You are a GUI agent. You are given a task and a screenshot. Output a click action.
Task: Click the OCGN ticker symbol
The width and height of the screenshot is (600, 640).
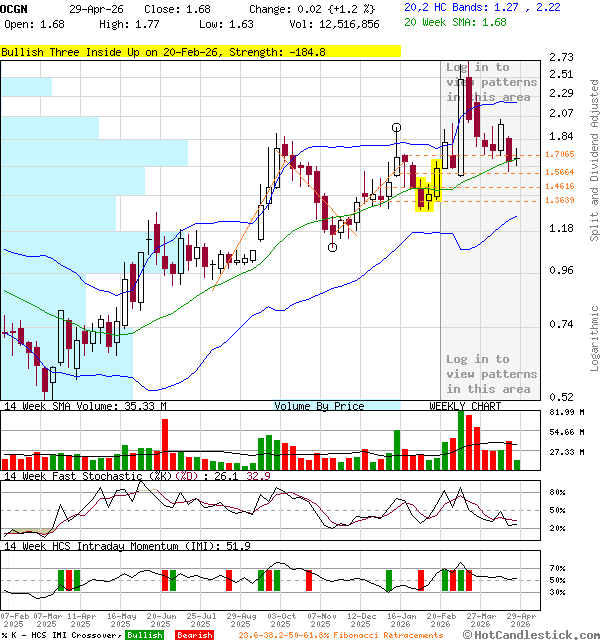coord(15,8)
